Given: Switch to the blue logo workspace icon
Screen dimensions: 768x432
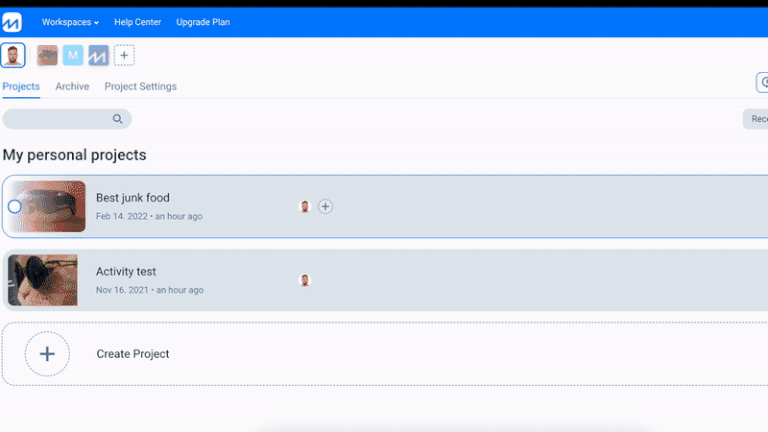Looking at the screenshot, I should [98, 55].
